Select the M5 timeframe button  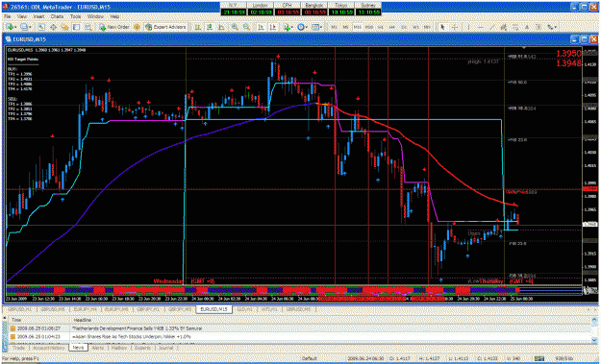[x=346, y=27]
